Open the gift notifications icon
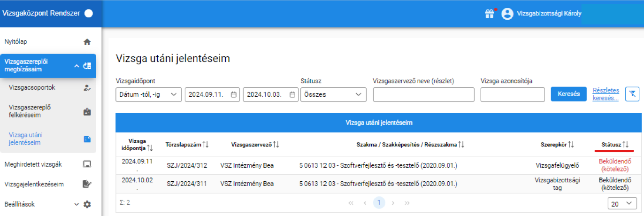 (490, 14)
